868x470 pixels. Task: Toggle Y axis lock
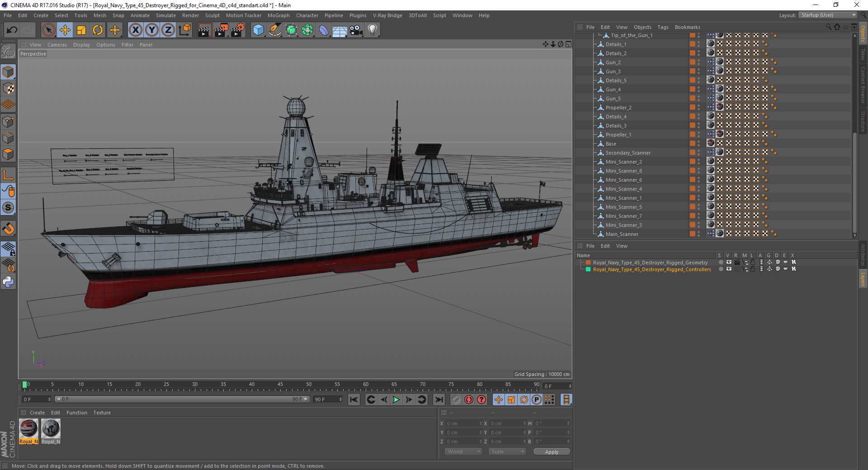coord(152,30)
